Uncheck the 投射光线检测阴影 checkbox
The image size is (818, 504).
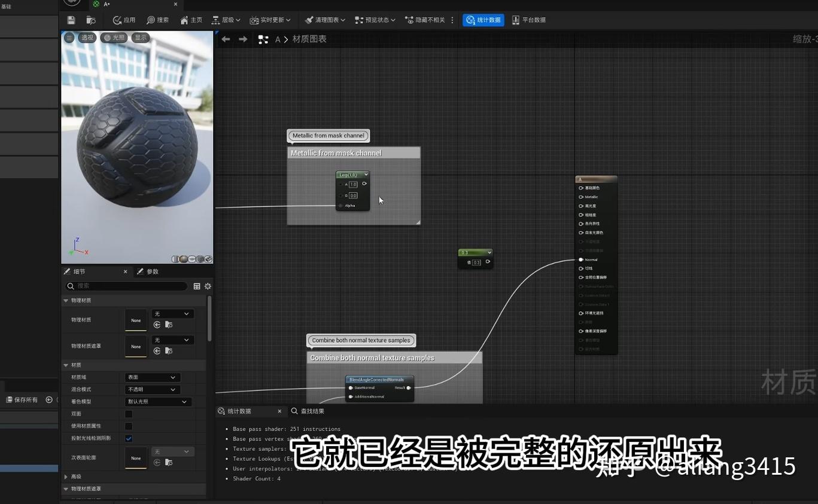(x=129, y=438)
